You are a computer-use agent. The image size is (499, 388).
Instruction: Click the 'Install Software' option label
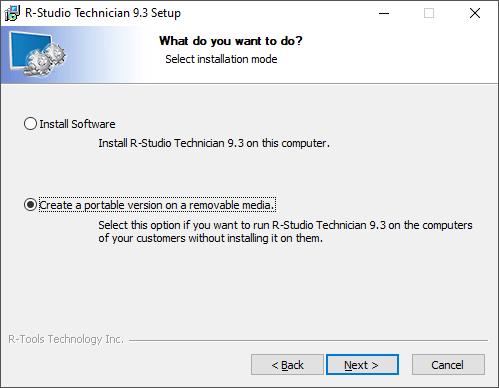tap(77, 124)
